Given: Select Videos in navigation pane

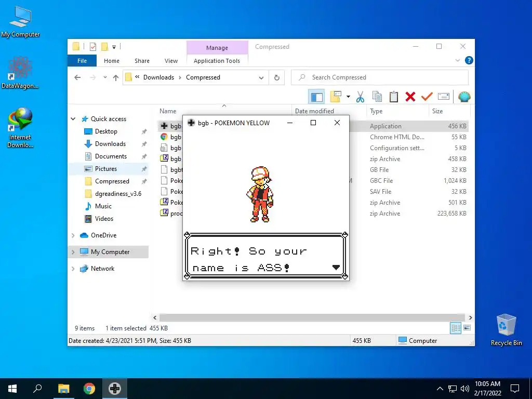Looking at the screenshot, I should click(x=104, y=219).
